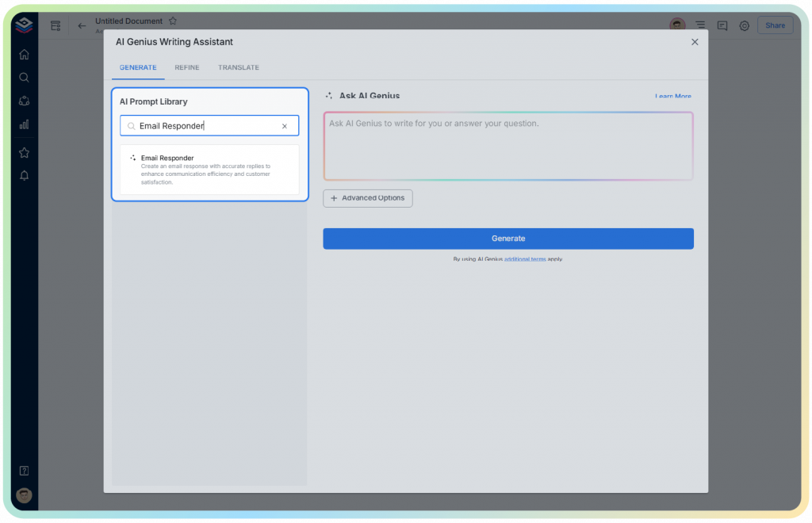
Task: Click the team members icon in the sidebar
Action: (24, 101)
